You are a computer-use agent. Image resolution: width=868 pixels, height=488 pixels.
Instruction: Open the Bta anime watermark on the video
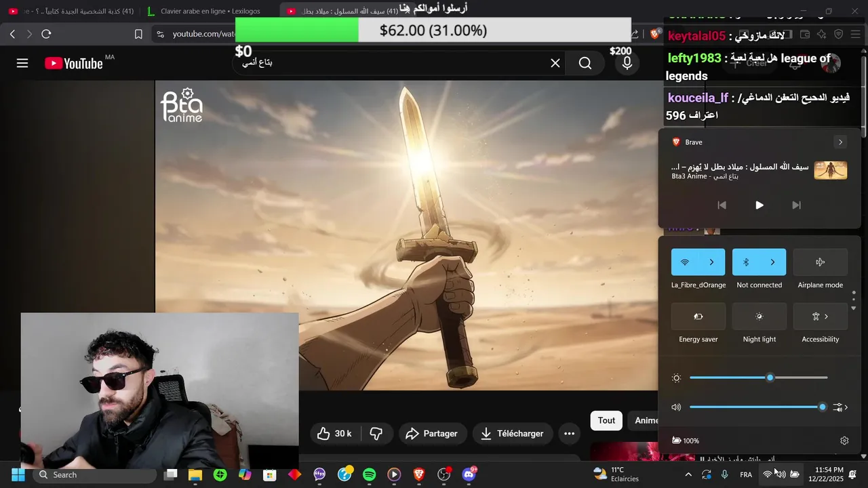(x=182, y=106)
